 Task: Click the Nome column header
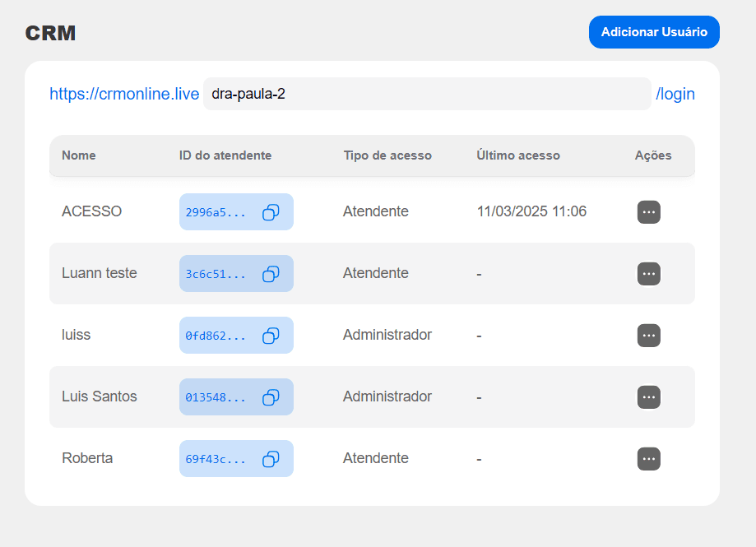click(79, 155)
